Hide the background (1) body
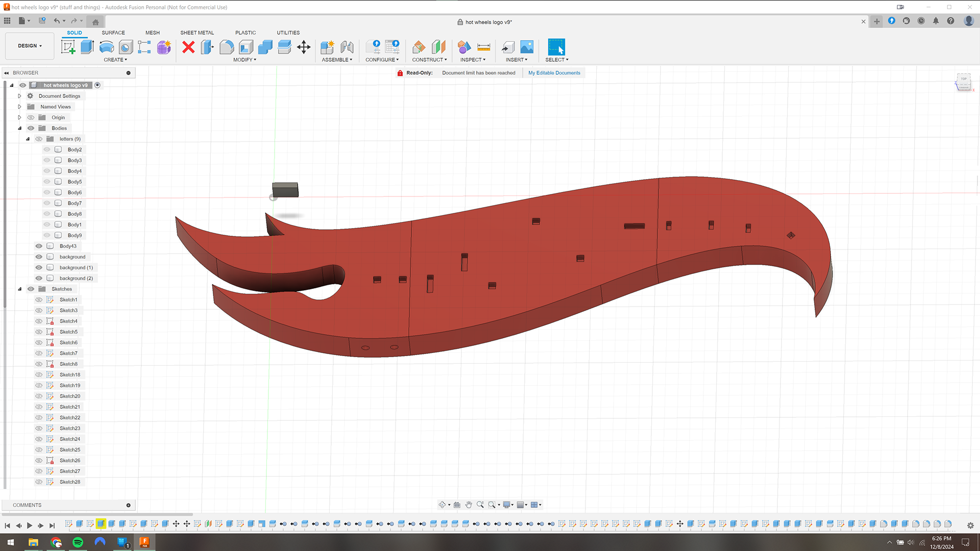This screenshot has width=980, height=551. coord(39,267)
